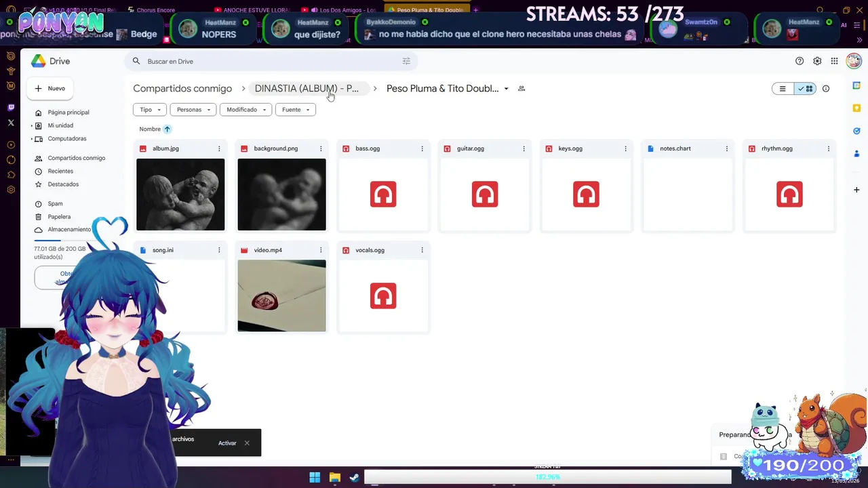Open the Tipo filter dropdown

coord(150,110)
